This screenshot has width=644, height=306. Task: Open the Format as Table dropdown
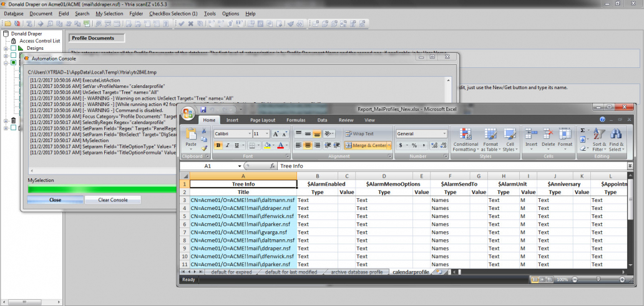[x=490, y=140]
